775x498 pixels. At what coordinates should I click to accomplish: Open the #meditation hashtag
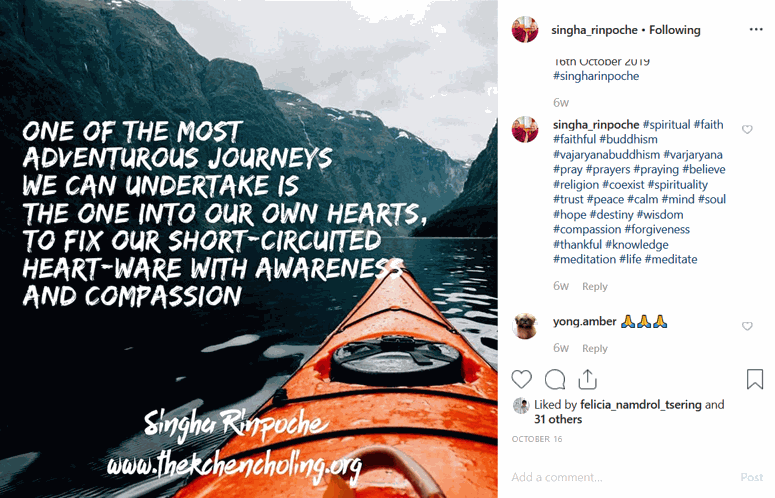(584, 259)
